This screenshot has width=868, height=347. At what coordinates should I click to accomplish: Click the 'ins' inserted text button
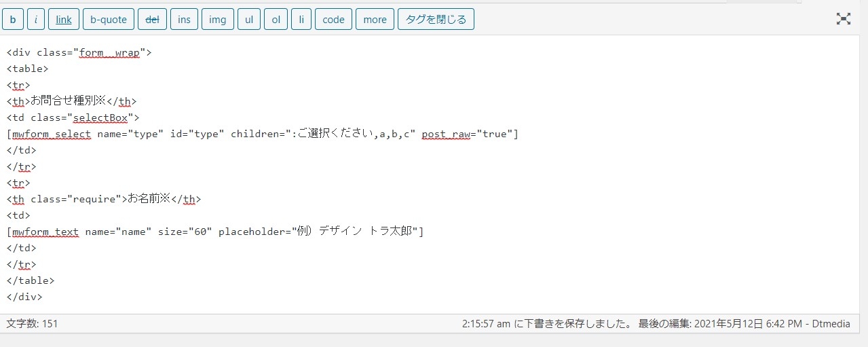coord(184,20)
